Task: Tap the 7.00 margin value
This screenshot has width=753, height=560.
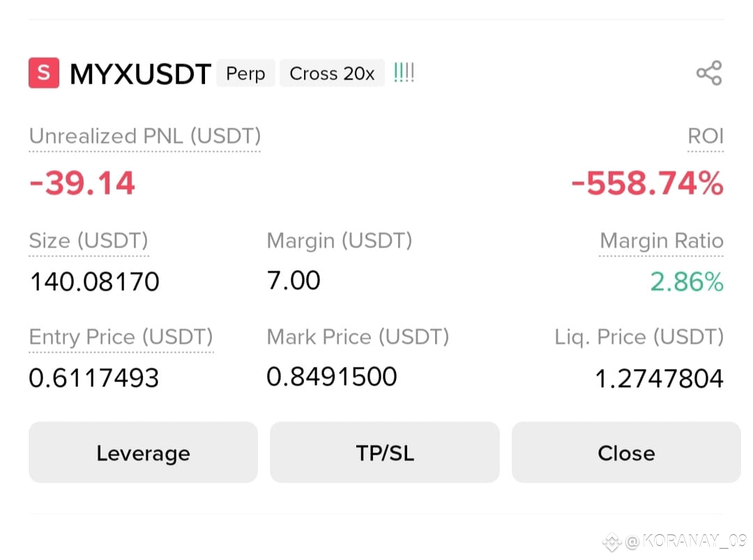Action: click(294, 280)
